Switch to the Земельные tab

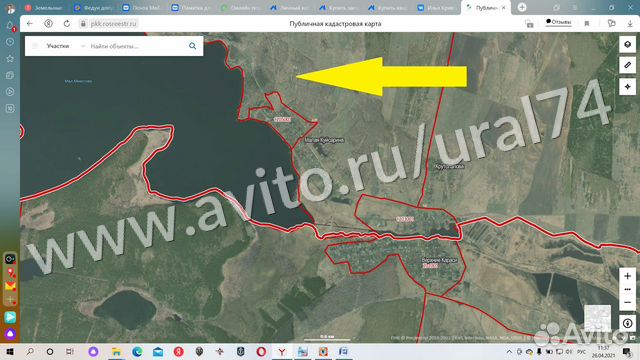(x=44, y=8)
